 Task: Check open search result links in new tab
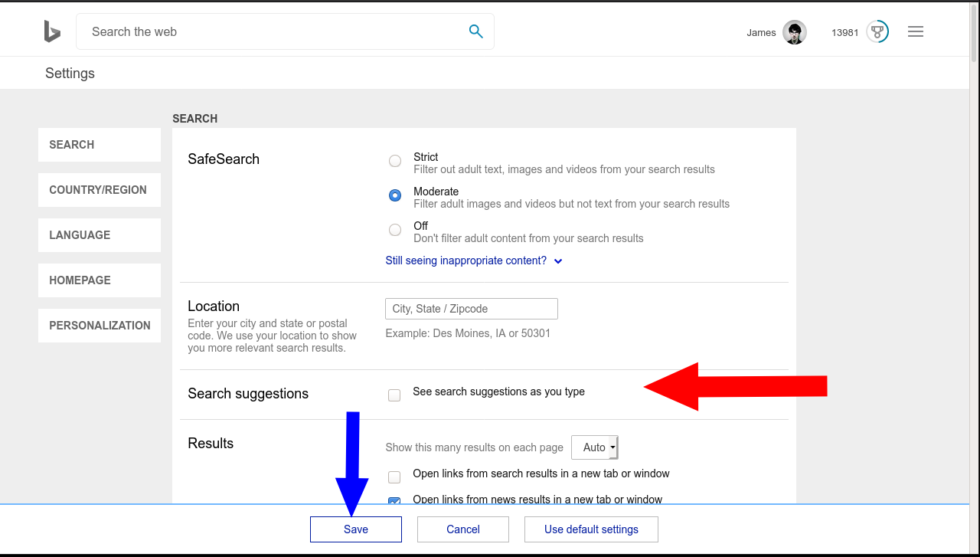click(x=394, y=477)
